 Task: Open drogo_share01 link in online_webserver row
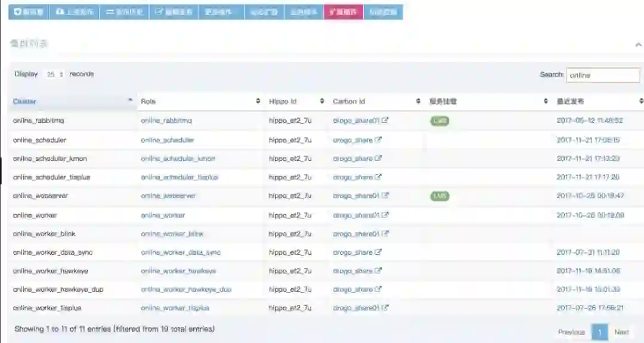356,196
